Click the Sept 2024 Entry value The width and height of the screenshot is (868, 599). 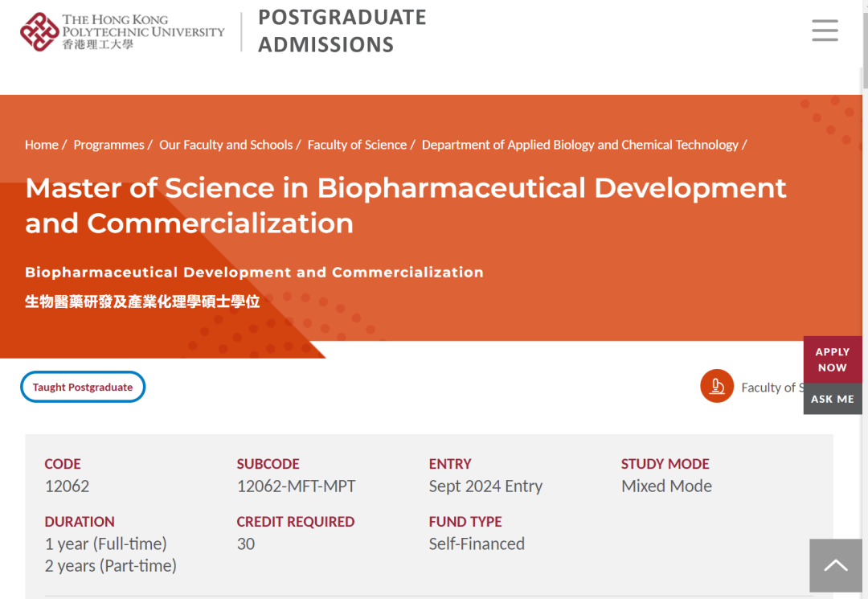point(485,486)
